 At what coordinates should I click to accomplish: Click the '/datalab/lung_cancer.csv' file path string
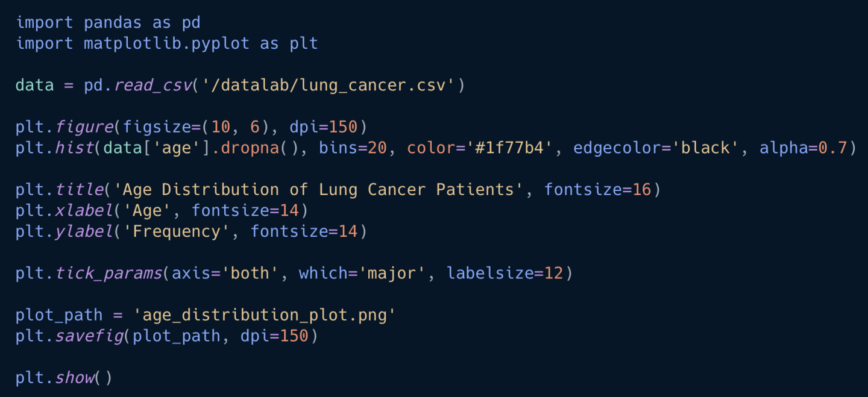pyautogui.click(x=329, y=85)
